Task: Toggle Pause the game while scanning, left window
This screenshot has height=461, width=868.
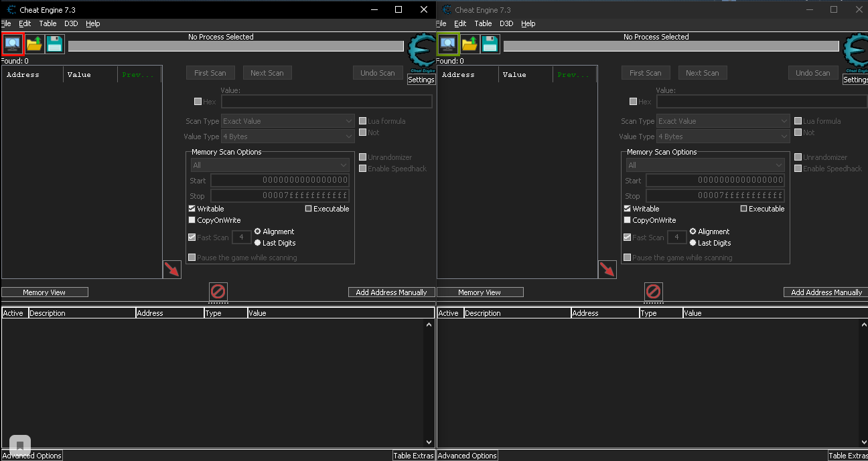Action: click(x=192, y=258)
